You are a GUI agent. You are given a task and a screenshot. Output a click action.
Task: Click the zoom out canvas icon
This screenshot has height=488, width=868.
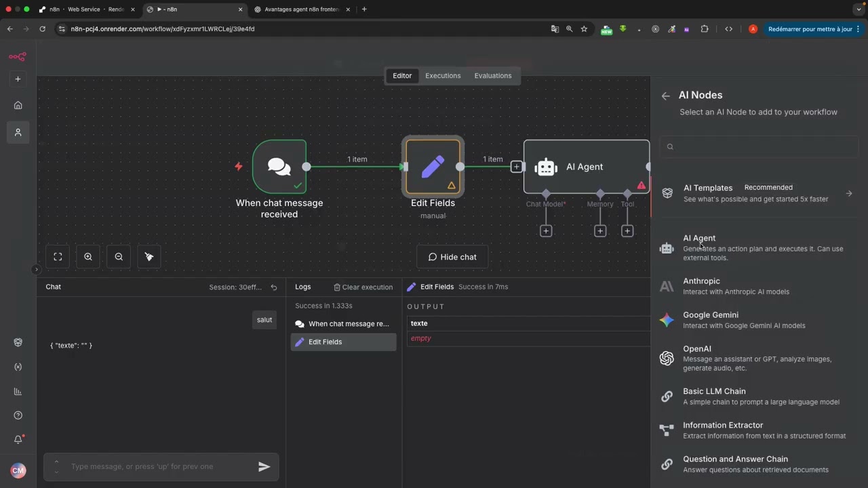tap(119, 257)
